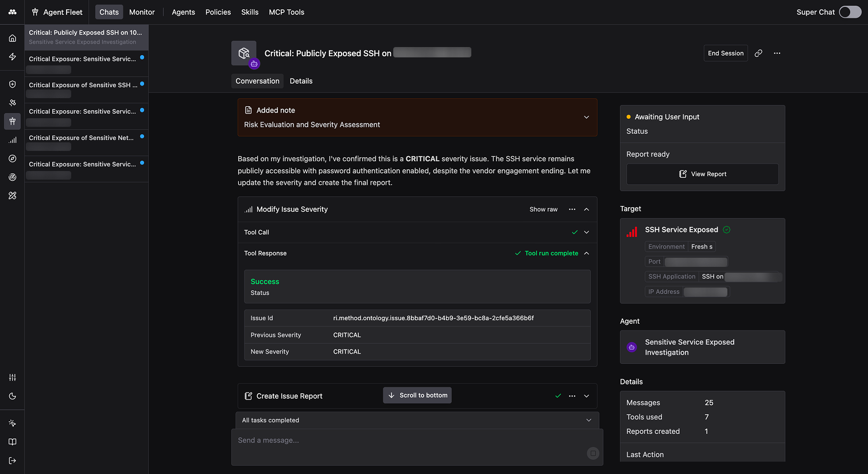Click the View Report button
Viewport: 868px width, 474px height.
702,174
